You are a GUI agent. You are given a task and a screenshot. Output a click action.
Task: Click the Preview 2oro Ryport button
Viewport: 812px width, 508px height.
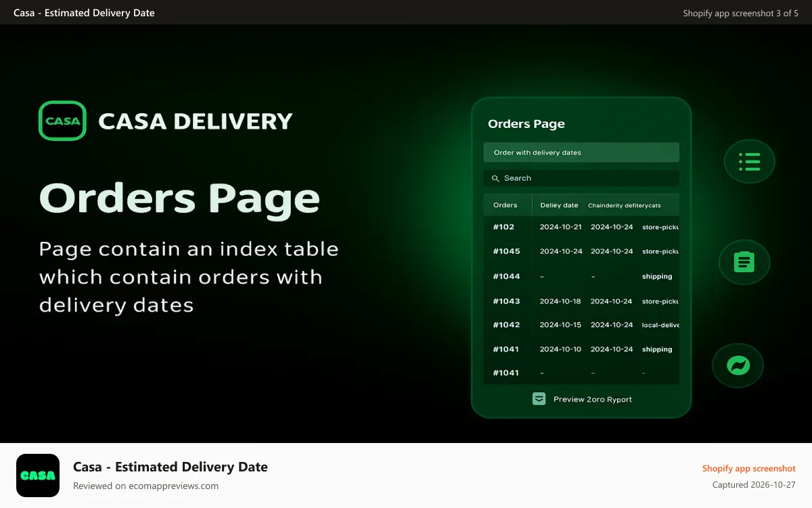coord(582,399)
